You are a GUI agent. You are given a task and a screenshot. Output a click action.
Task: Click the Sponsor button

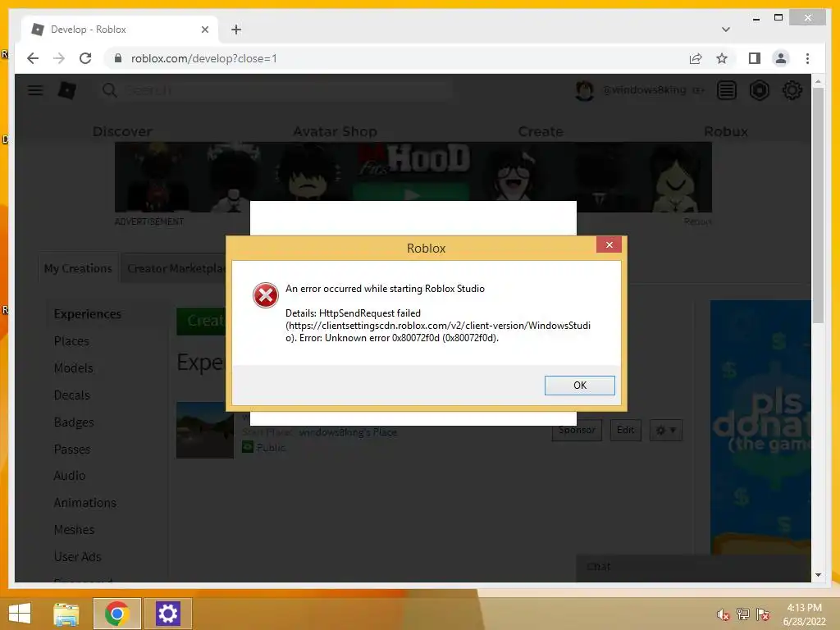point(577,430)
